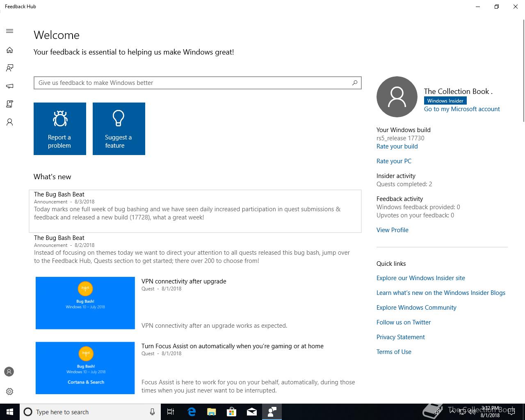Click the search magnifier in feedback box
525x420 pixels.
(x=355, y=83)
